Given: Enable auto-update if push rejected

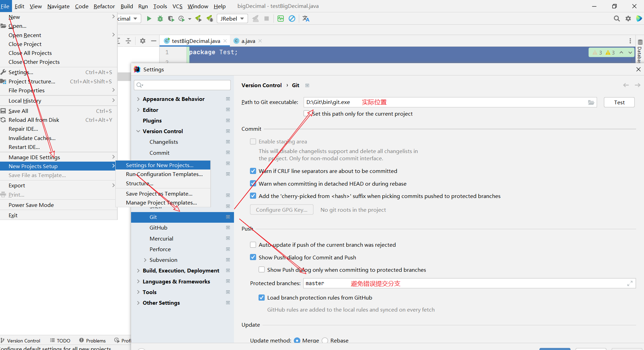Looking at the screenshot, I should click(253, 245).
